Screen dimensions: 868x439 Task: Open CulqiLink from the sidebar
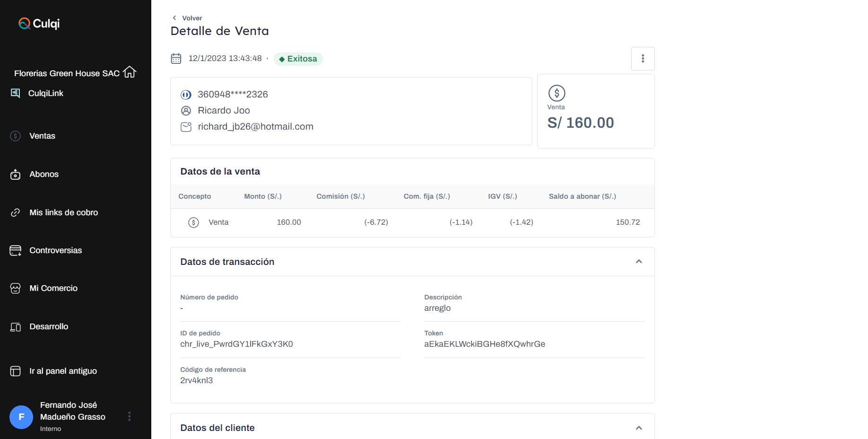pos(45,93)
